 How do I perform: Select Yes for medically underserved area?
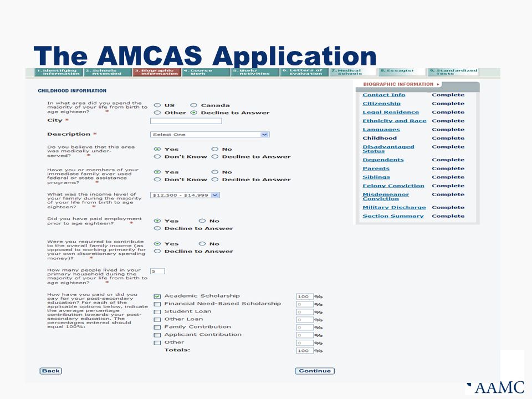[157, 149]
